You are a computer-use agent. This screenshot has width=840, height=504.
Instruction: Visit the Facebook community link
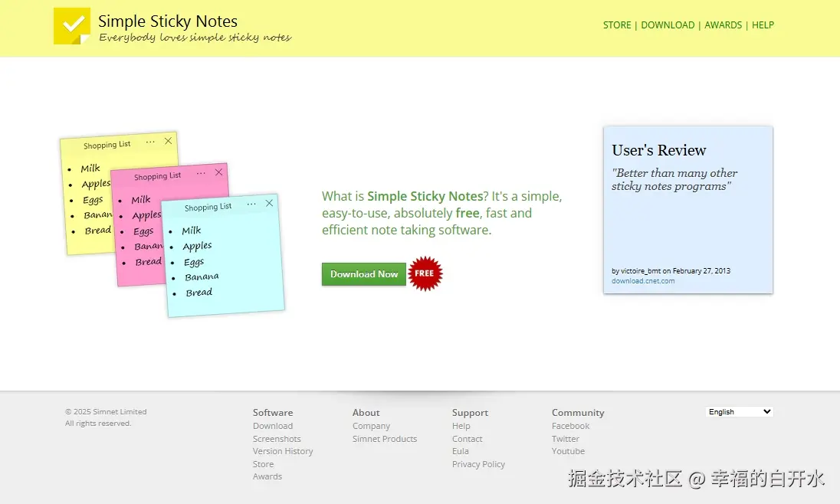571,426
